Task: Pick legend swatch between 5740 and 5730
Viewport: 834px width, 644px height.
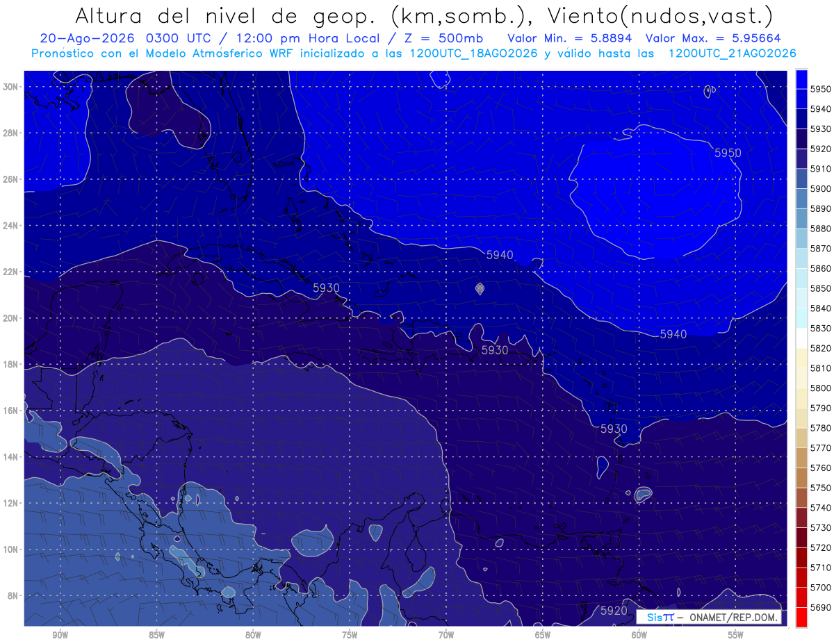Action: point(801,518)
